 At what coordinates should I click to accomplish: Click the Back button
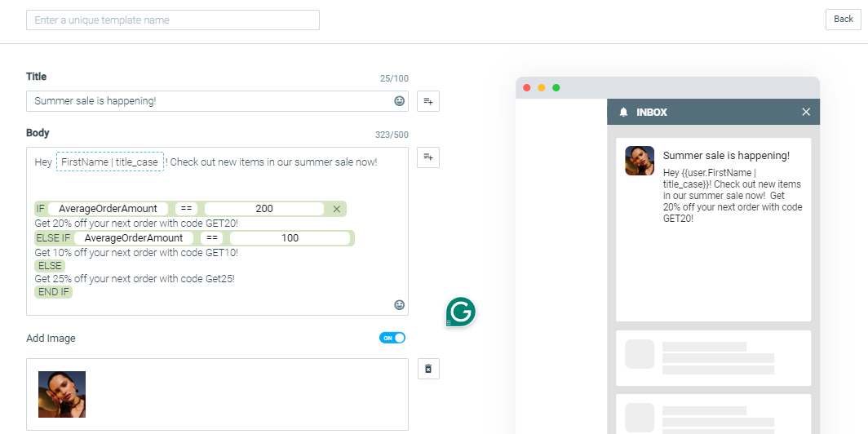pyautogui.click(x=843, y=20)
